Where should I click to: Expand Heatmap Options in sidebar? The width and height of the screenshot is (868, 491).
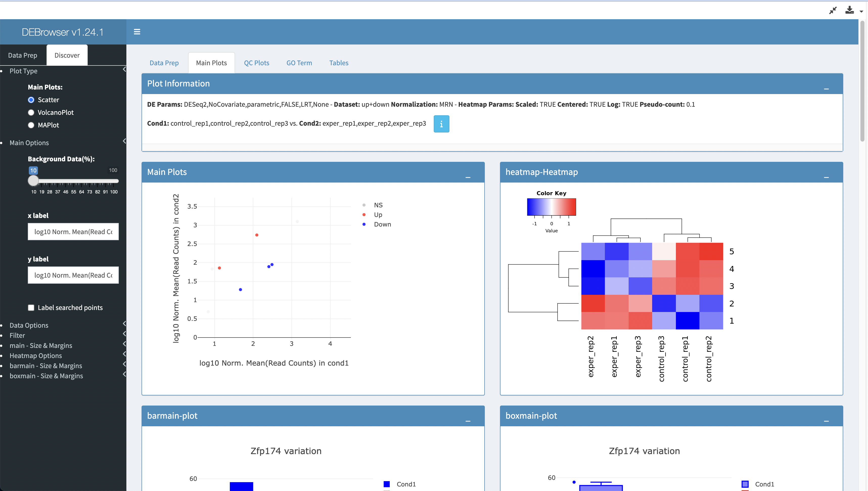click(36, 355)
